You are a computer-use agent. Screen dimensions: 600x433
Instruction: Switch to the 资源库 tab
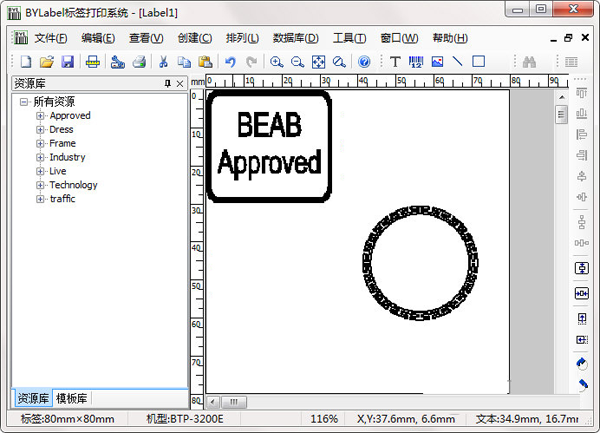click(33, 398)
